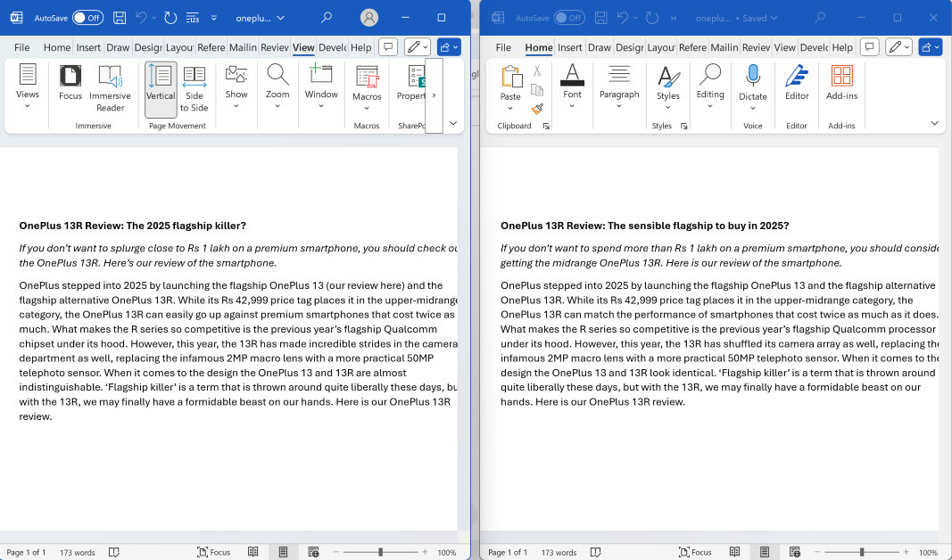Launch Immersive Reader in left window
This screenshot has height=560, width=952.
[x=110, y=88]
